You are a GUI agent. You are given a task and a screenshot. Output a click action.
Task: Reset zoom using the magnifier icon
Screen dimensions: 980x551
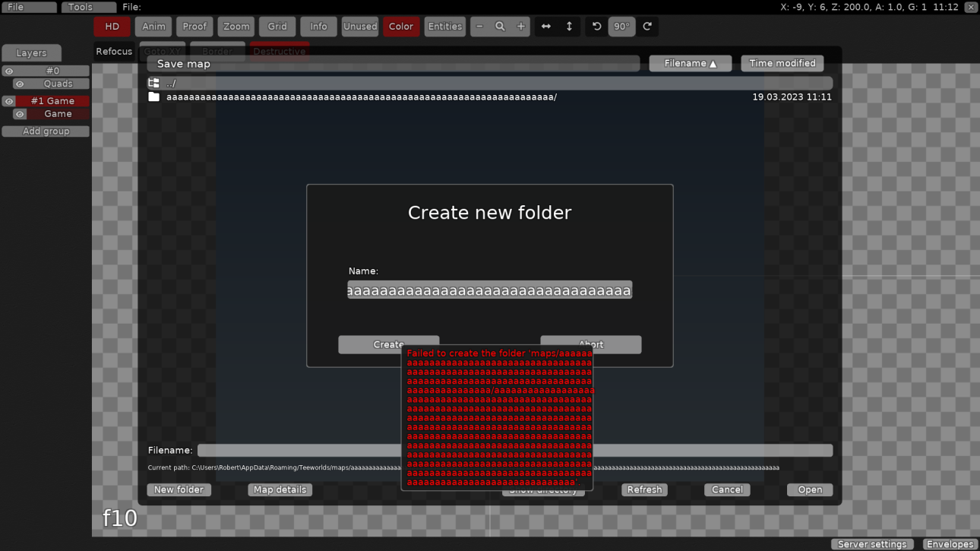coord(500,26)
